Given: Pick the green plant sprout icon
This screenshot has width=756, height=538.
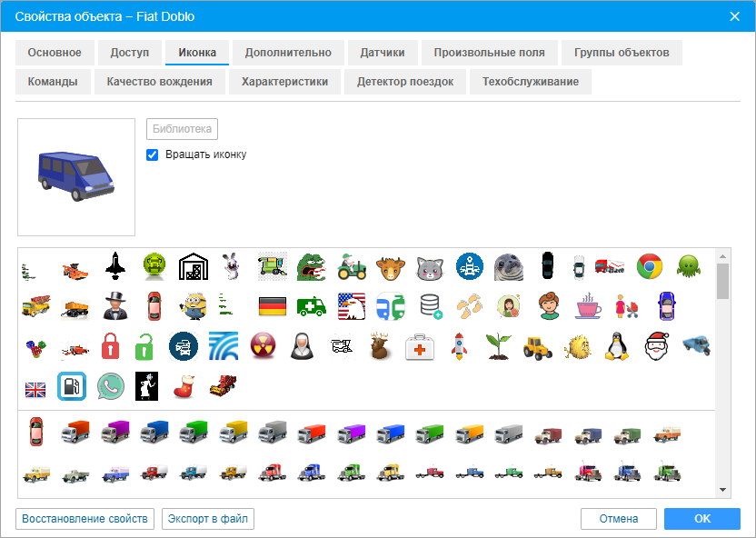Looking at the screenshot, I should point(498,346).
